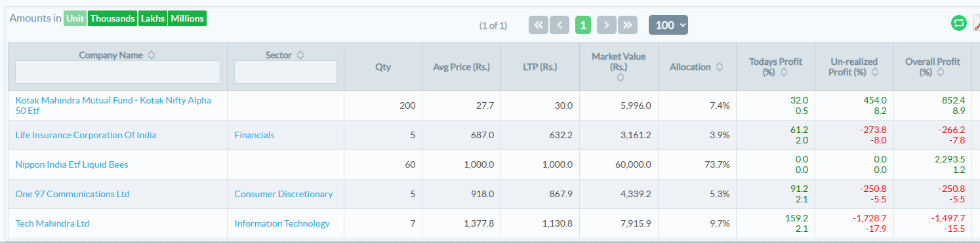Select market value 60,000.0 cell

pyautogui.click(x=619, y=164)
